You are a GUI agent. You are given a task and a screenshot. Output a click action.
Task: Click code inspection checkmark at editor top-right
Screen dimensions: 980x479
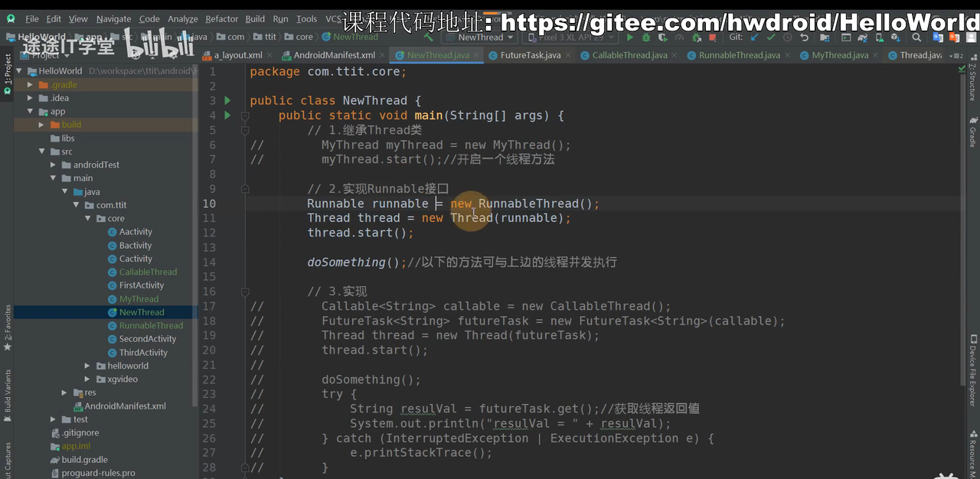[x=962, y=69]
